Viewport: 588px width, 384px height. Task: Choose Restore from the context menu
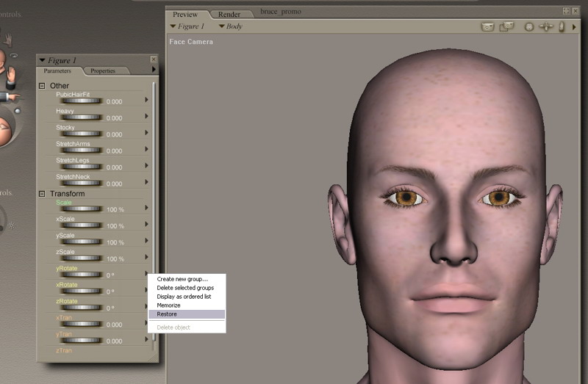pos(167,314)
